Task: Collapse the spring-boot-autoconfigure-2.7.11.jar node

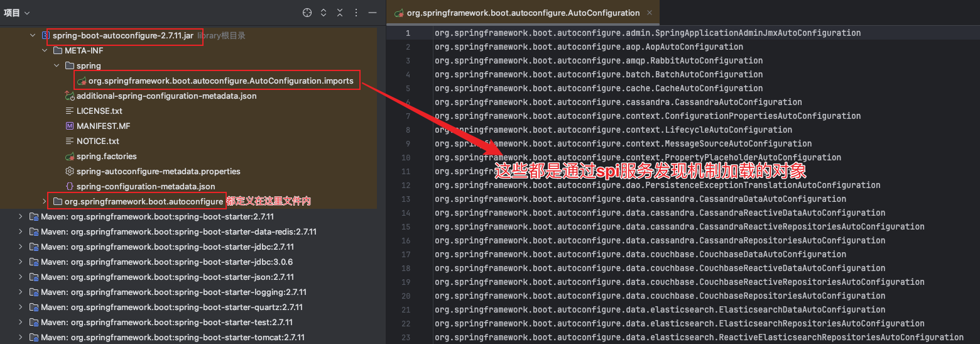Action: (x=33, y=36)
